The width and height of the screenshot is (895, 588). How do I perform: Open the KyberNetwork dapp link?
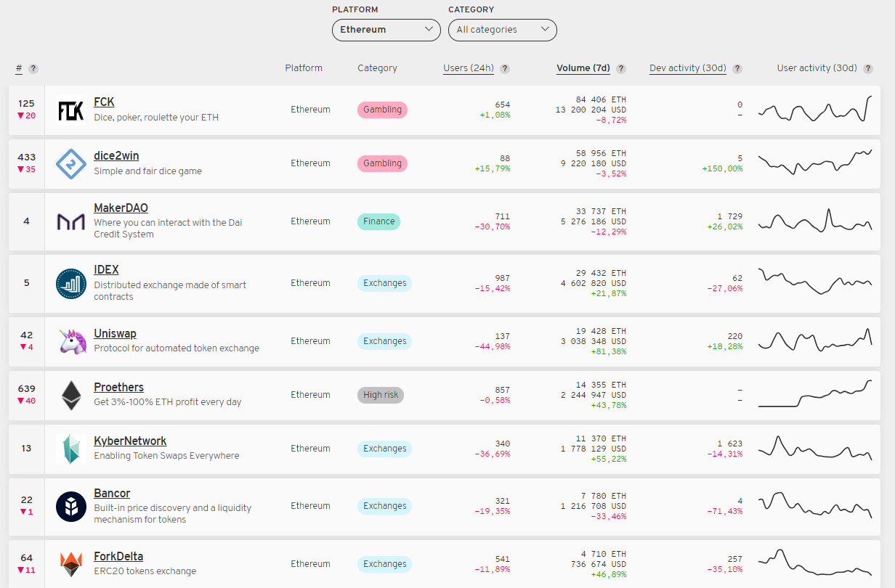pos(130,441)
